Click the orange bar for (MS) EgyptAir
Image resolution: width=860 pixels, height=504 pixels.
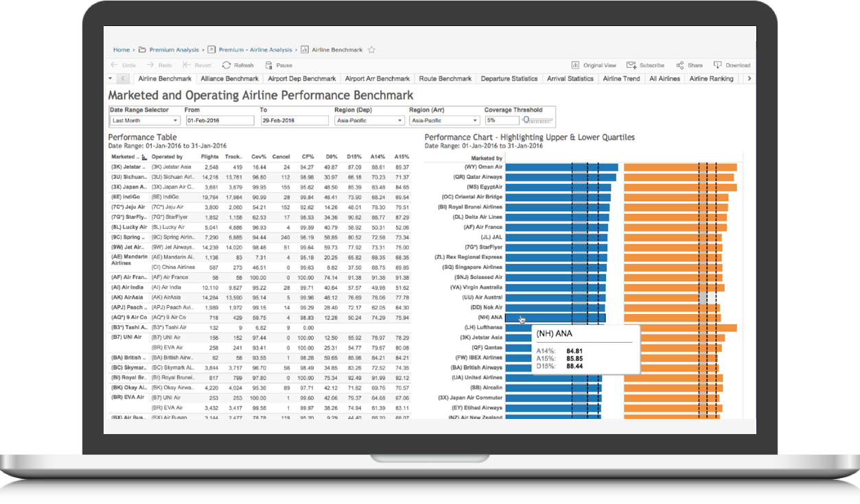click(x=680, y=187)
